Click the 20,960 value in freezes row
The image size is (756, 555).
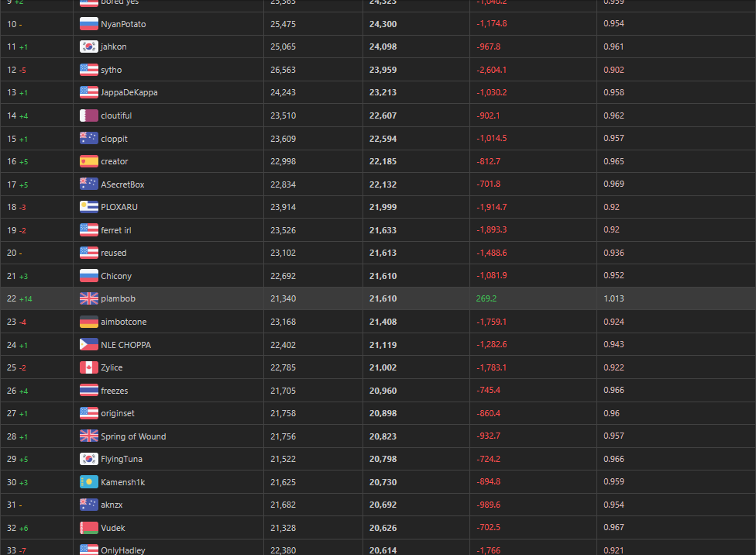click(383, 391)
